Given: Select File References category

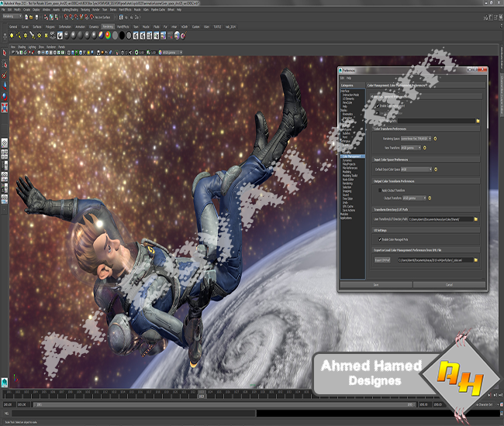Looking at the screenshot, I should (350, 168).
